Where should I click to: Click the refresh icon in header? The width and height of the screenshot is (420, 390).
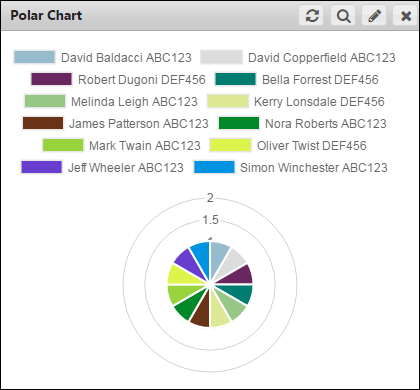coord(311,15)
